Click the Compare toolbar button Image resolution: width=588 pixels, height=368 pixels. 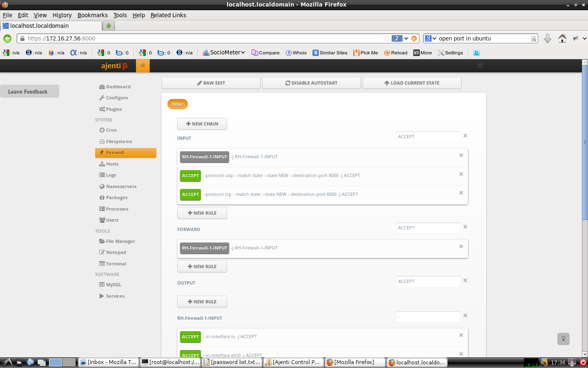(265, 53)
